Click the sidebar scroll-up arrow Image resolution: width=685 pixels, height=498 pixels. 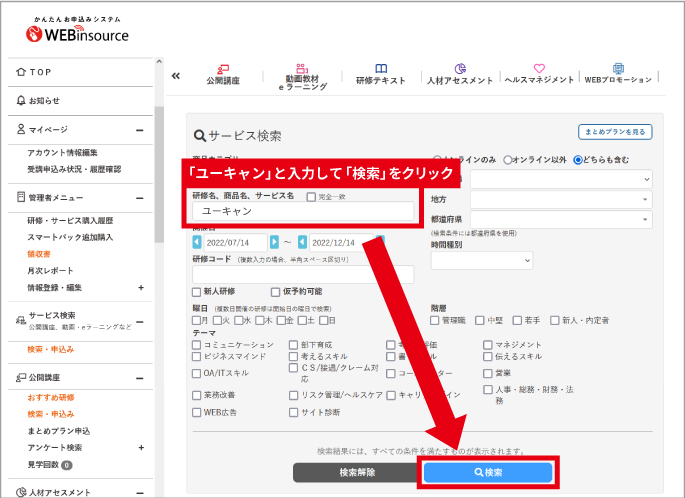pyautogui.click(x=159, y=62)
